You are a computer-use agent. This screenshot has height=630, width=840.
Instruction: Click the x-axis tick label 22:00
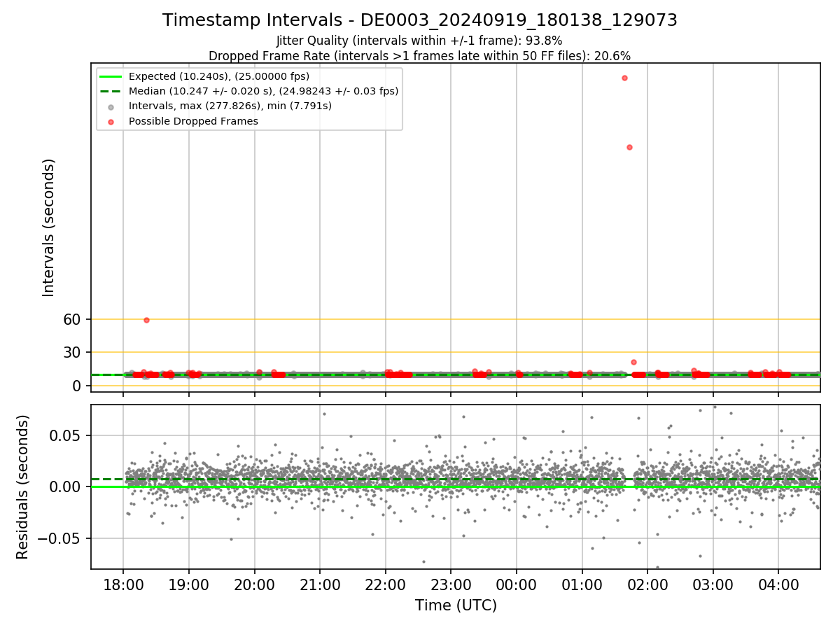pyautogui.click(x=386, y=585)
